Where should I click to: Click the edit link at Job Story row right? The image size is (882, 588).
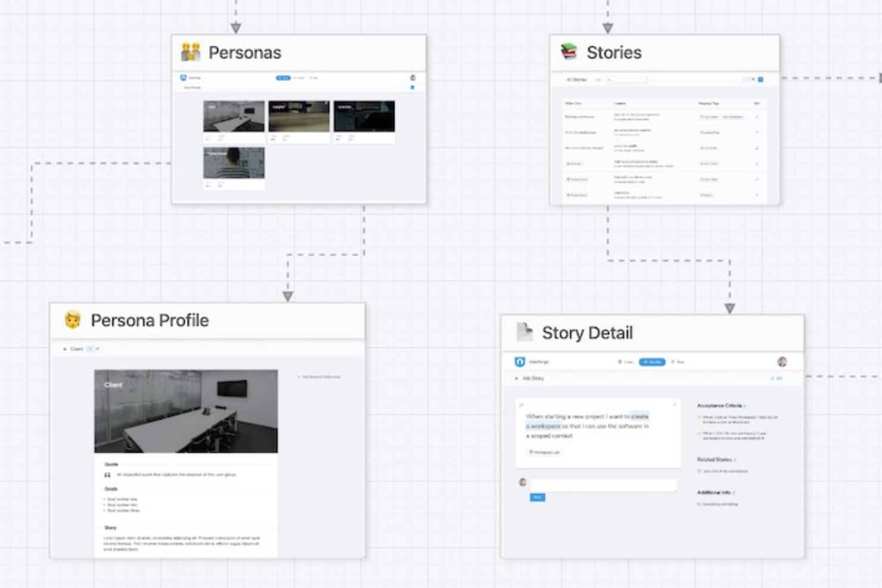pos(777,378)
